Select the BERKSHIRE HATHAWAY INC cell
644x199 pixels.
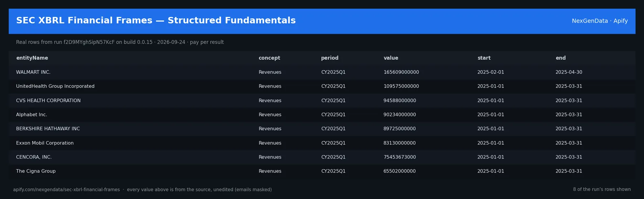click(48, 129)
